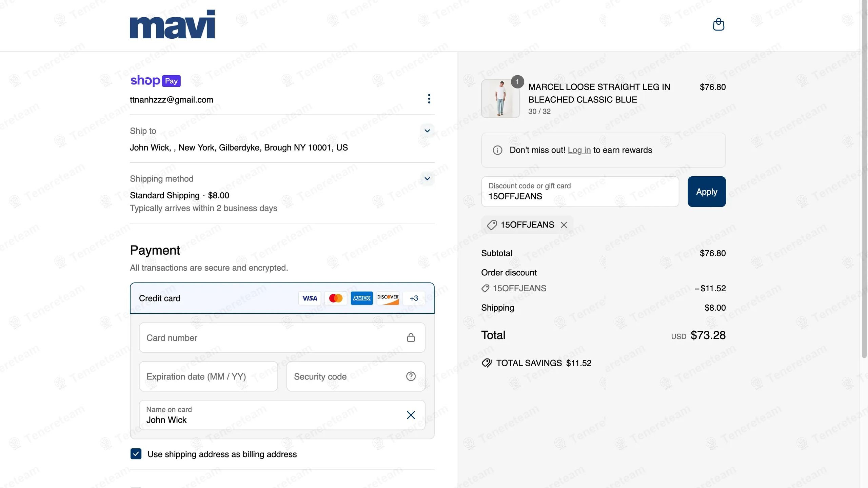Click the info icon in rewards notice
Viewport: 868px width, 488px height.
497,150
